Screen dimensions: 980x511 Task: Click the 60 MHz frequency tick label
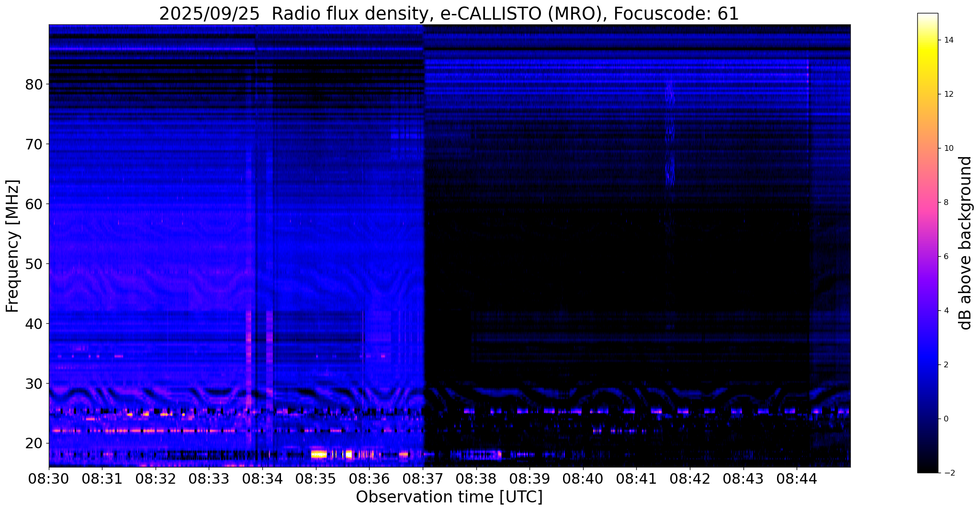33,204
